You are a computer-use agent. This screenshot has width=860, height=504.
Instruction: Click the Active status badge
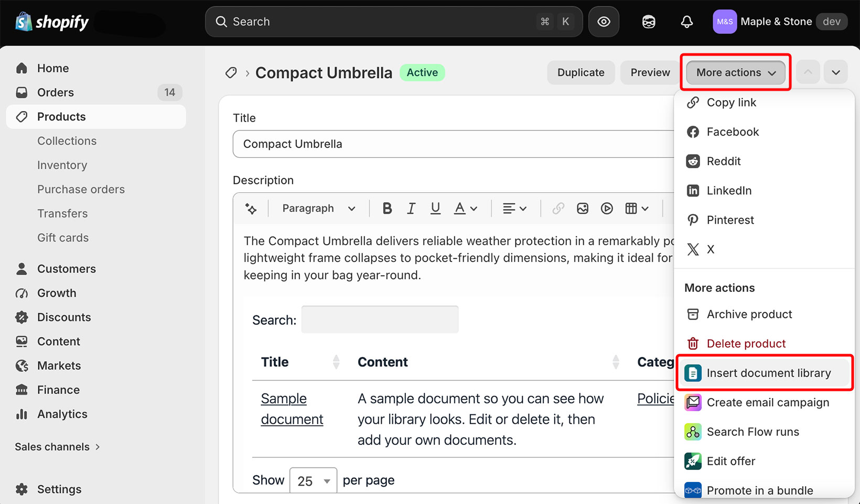pyautogui.click(x=422, y=72)
